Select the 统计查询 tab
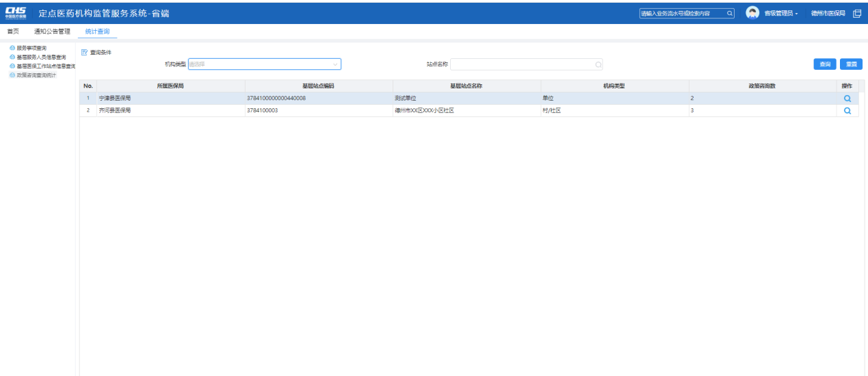This screenshot has height=376, width=868. tap(97, 32)
